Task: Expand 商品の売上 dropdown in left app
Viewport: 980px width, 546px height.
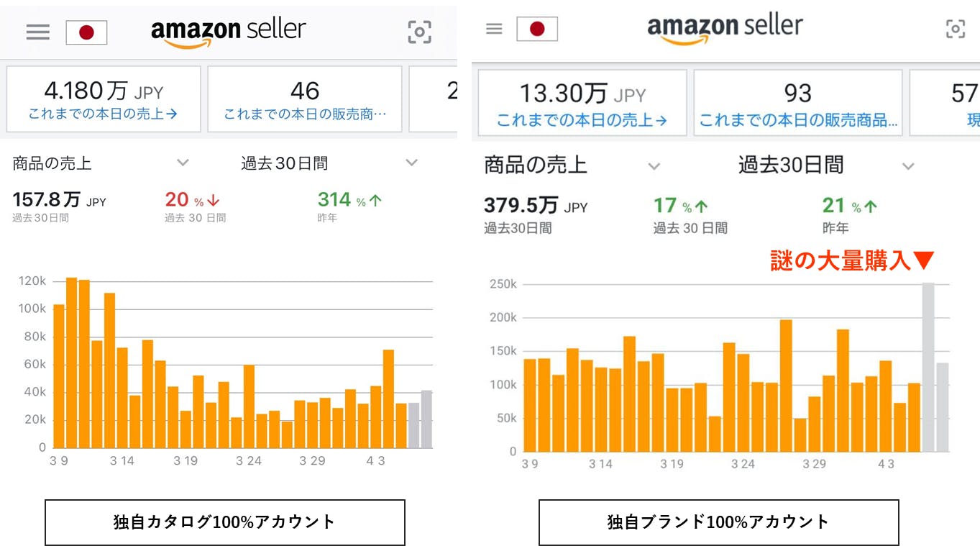Action: [183, 163]
